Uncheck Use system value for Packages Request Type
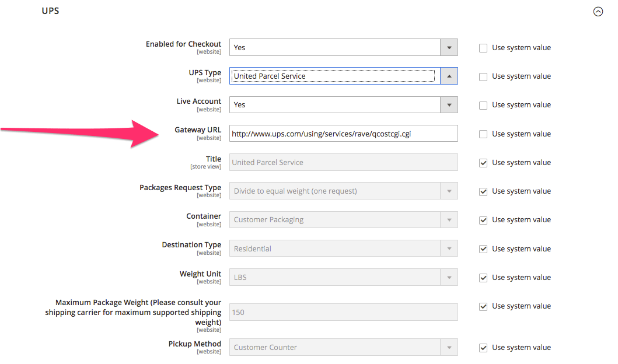 (483, 192)
